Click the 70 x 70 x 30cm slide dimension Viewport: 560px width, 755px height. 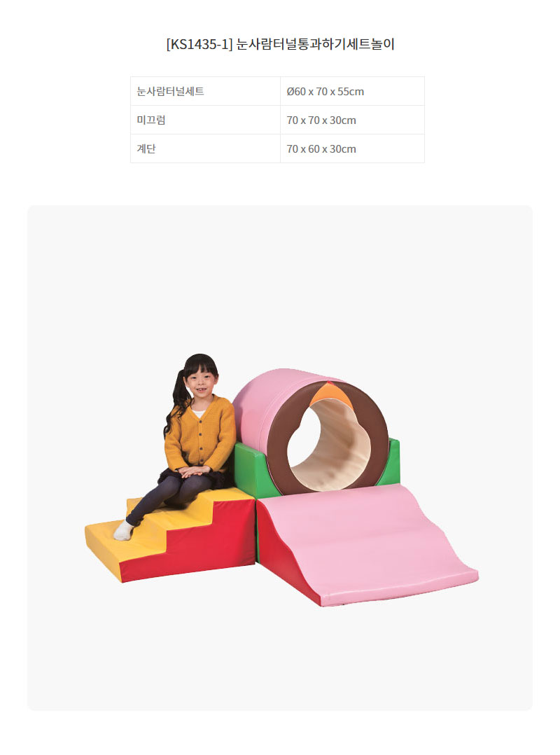352,120
